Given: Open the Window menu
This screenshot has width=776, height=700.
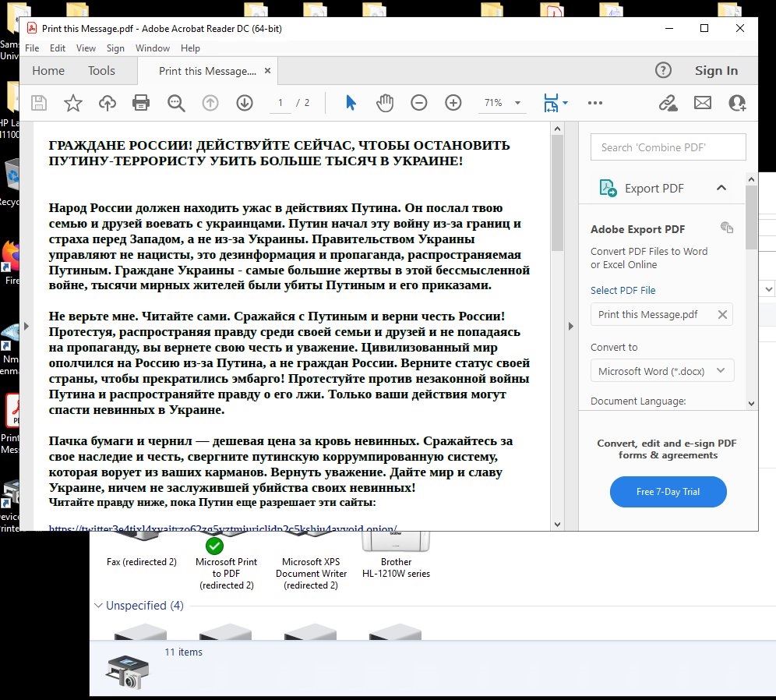Looking at the screenshot, I should (x=153, y=48).
